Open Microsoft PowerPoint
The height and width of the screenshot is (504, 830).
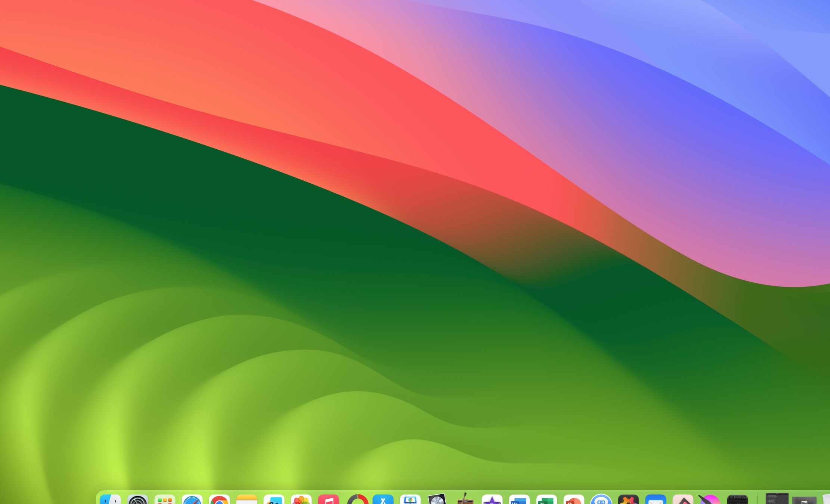pyautogui.click(x=574, y=500)
